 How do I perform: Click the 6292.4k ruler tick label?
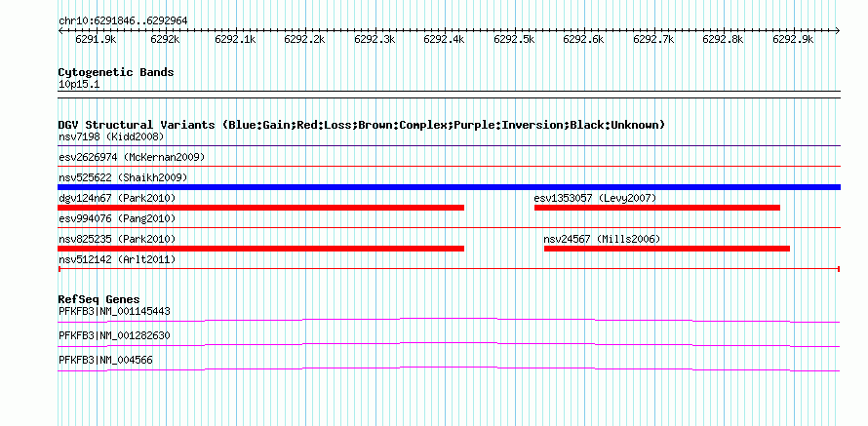pyautogui.click(x=444, y=39)
